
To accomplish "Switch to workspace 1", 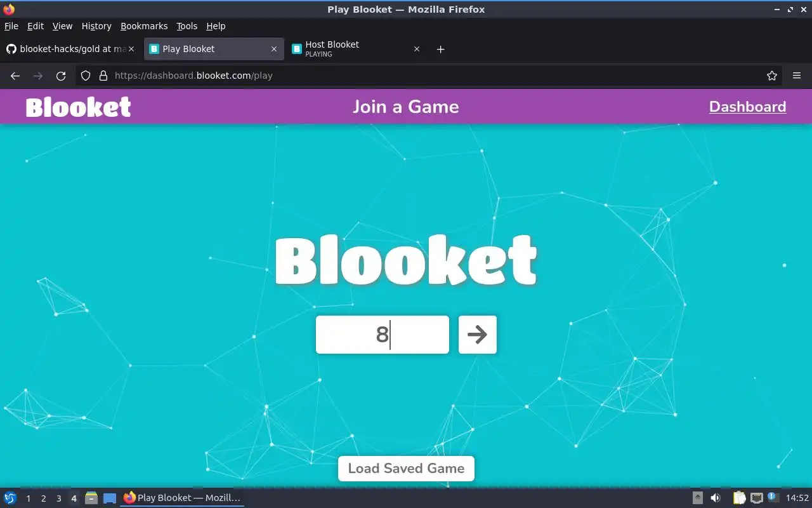I will (x=28, y=498).
